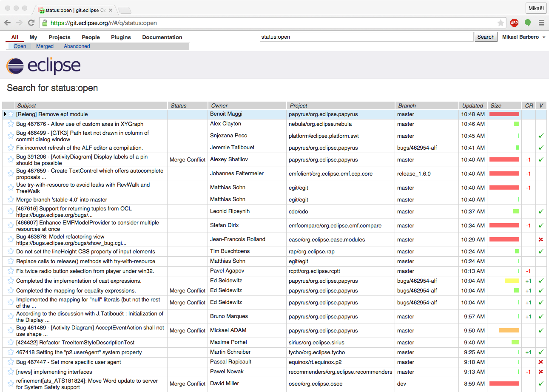This screenshot has height=392, width=549.
Task: Open owner Pascal Rapicault
Action: [230, 361]
